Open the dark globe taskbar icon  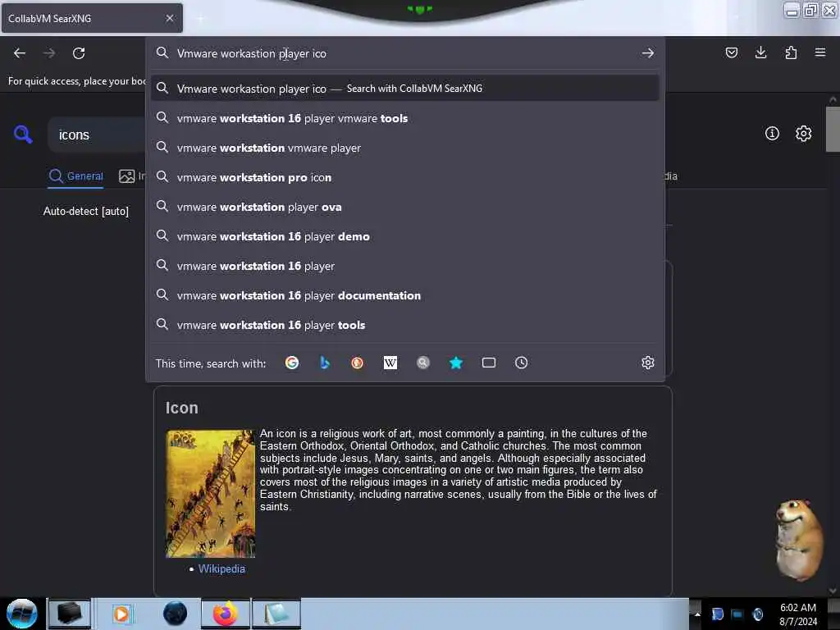tap(176, 614)
